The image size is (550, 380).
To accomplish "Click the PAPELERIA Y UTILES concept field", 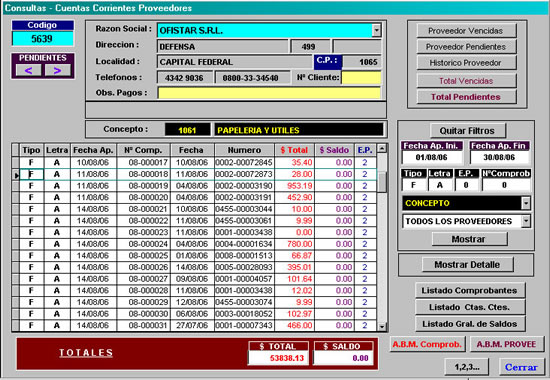I will [299, 130].
